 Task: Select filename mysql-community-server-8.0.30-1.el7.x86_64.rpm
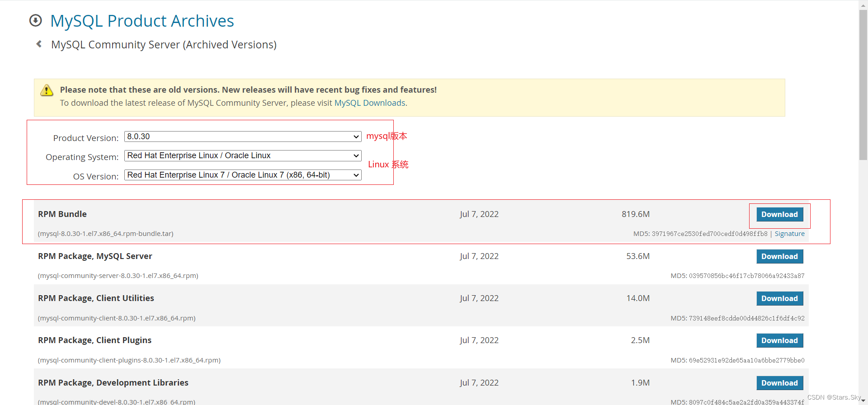coord(118,276)
